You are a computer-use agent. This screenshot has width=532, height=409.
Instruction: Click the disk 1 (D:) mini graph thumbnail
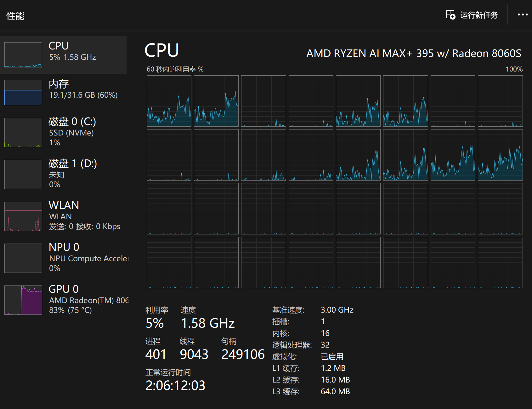(23, 174)
